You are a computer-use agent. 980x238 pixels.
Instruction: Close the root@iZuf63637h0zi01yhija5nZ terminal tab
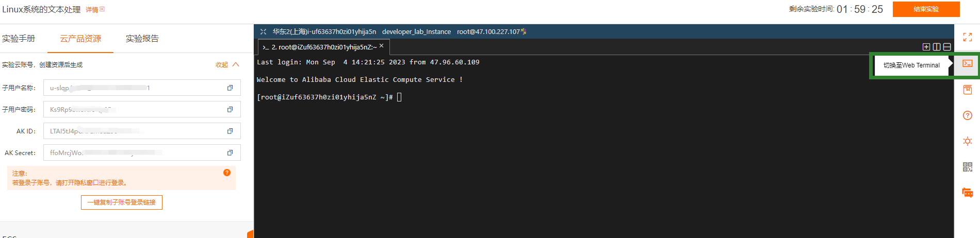click(x=382, y=46)
